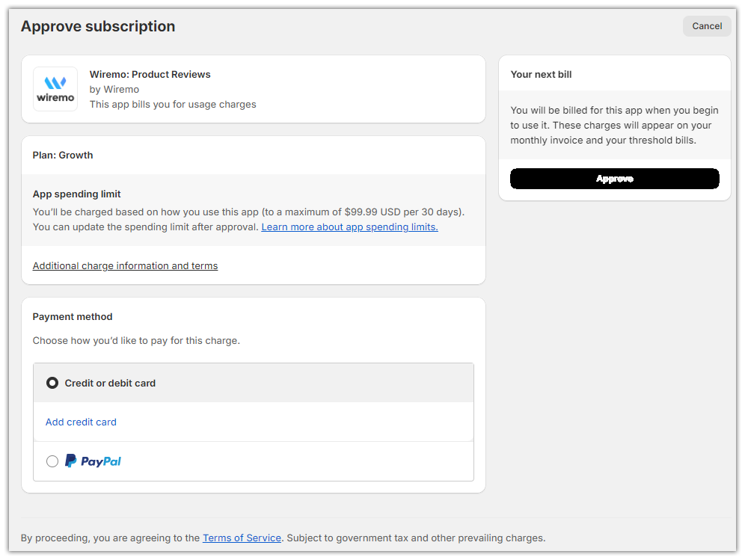Image resolution: width=745 pixels, height=560 pixels.
Task: Click the App spending limit heading
Action: click(76, 194)
